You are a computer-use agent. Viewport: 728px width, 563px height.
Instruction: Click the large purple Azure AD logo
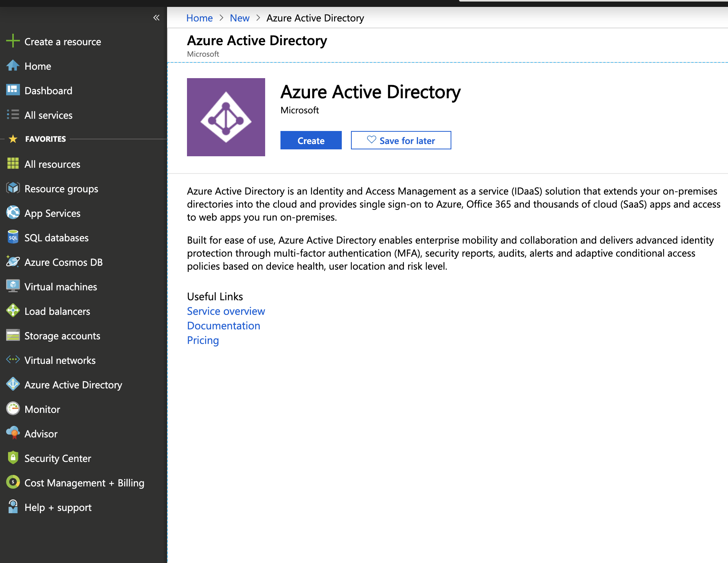pyautogui.click(x=226, y=117)
